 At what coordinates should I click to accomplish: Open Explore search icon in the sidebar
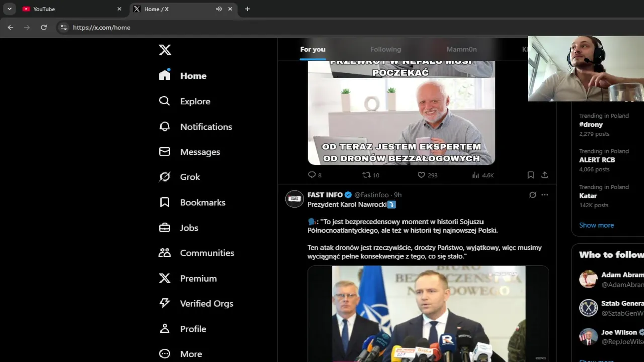[x=165, y=101]
